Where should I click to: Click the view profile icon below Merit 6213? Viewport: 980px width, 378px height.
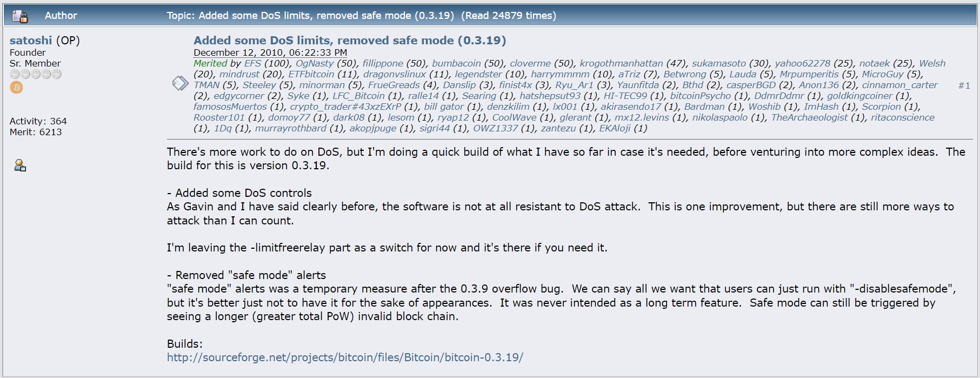point(19,165)
